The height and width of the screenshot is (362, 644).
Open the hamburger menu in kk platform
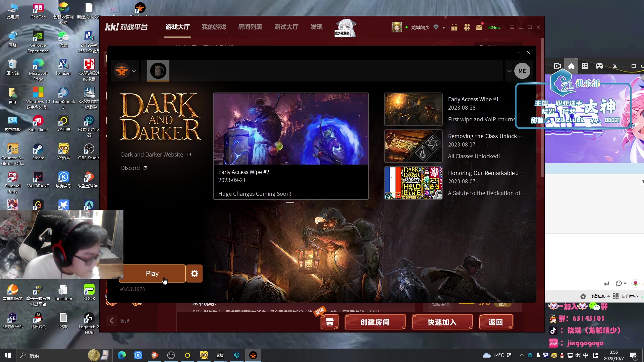(512, 27)
